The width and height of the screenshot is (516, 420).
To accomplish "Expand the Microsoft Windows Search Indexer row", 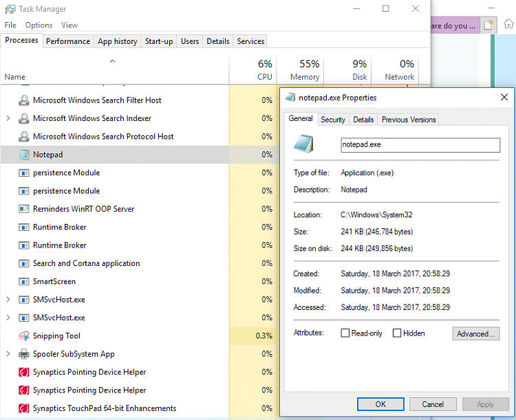I will tap(8, 118).
